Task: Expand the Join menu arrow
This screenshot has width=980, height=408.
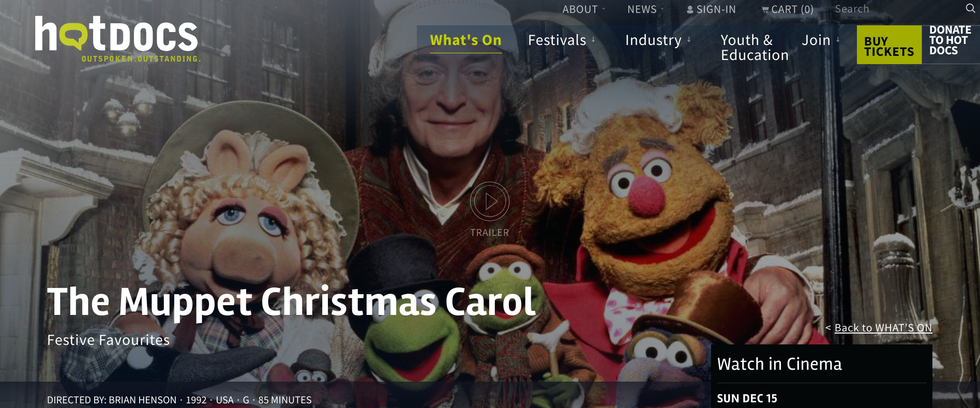Action: click(838, 39)
